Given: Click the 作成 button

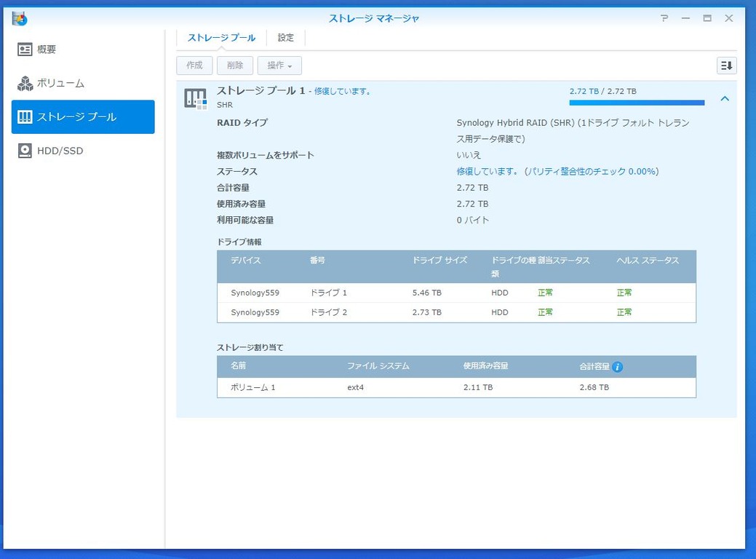Looking at the screenshot, I should (x=194, y=65).
